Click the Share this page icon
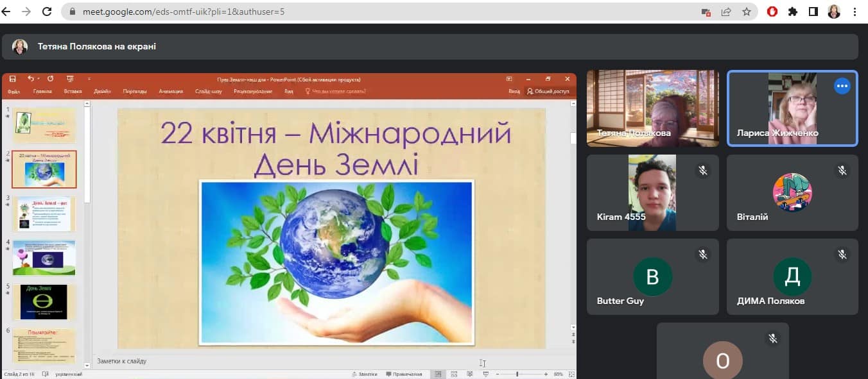Image resolution: width=868 pixels, height=379 pixels. point(726,12)
